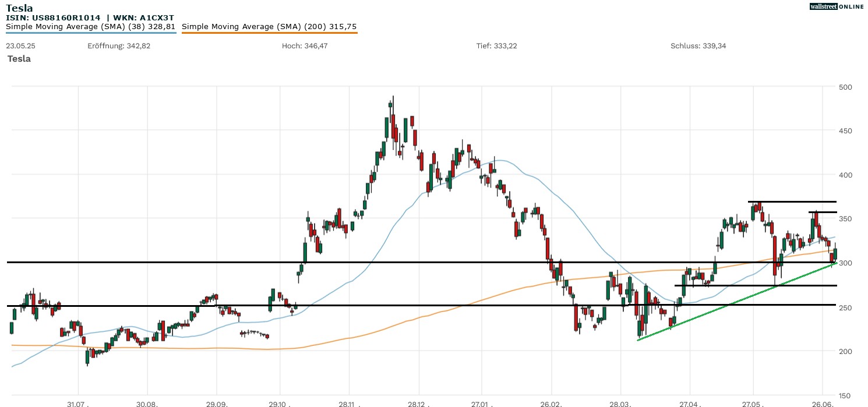Click the green ascending trendline
The width and height of the screenshot is (868, 407).
(737, 301)
